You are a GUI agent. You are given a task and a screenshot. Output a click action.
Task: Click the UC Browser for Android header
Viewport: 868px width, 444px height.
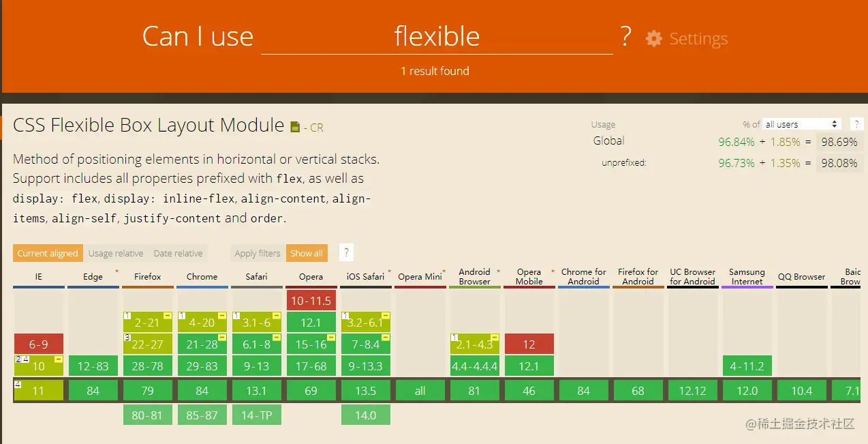[x=693, y=277]
